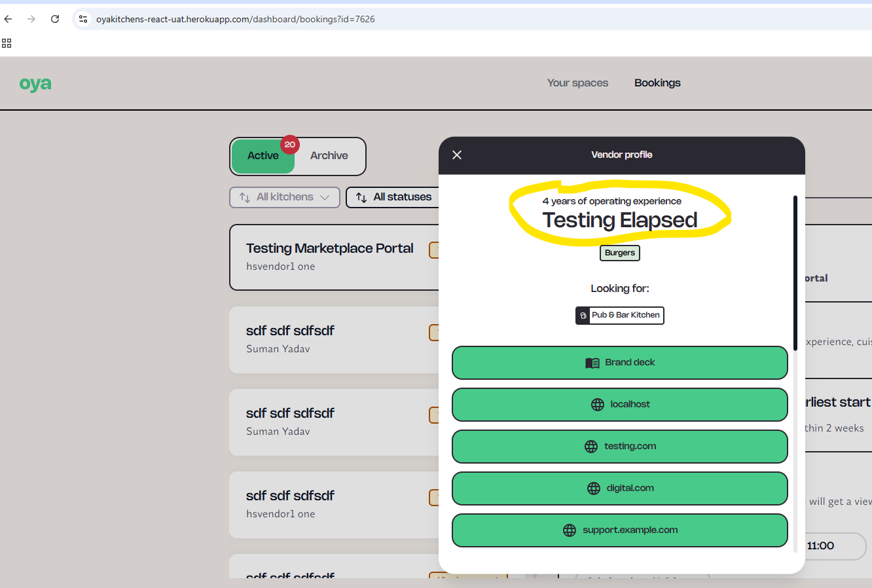Expand the All kitchens dropdown

[285, 197]
